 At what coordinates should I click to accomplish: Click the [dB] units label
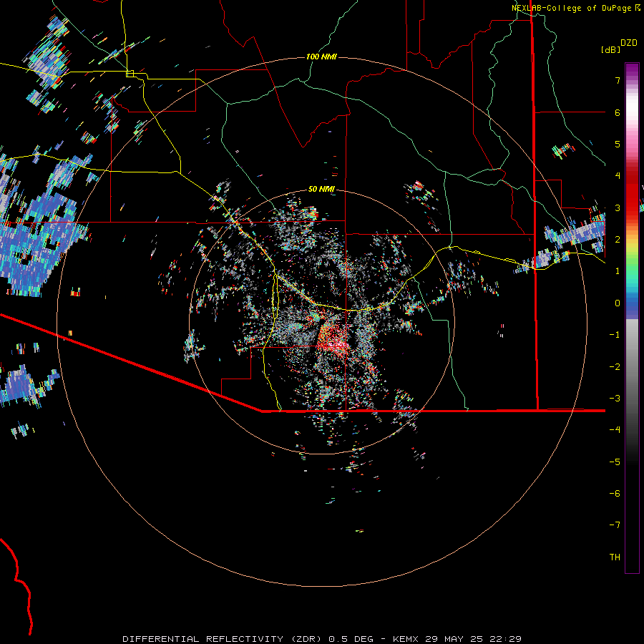(x=611, y=49)
